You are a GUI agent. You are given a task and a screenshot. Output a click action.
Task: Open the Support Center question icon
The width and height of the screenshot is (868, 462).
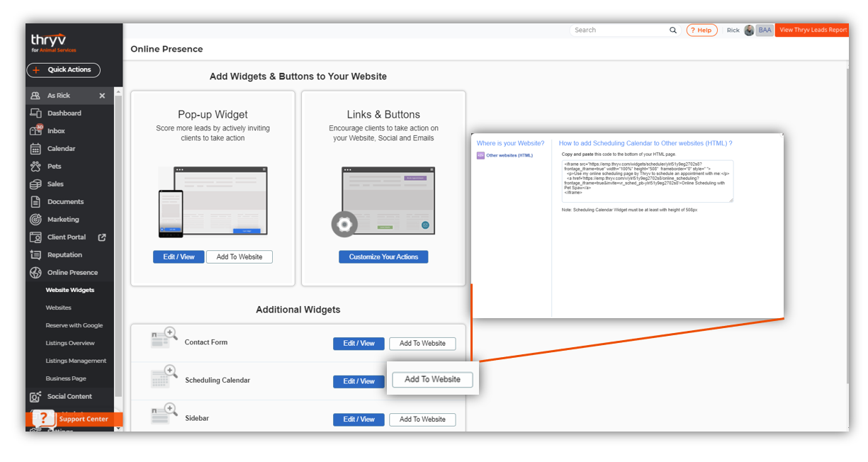pyautogui.click(x=43, y=417)
